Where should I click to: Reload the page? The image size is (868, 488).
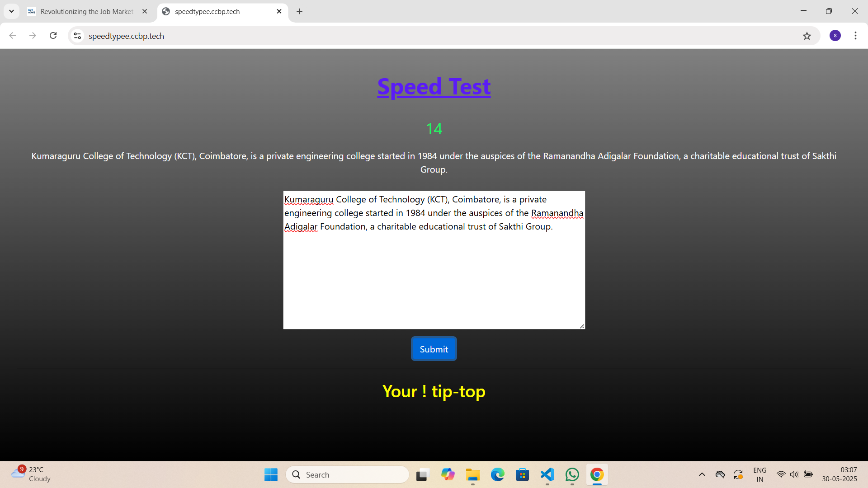(x=53, y=36)
